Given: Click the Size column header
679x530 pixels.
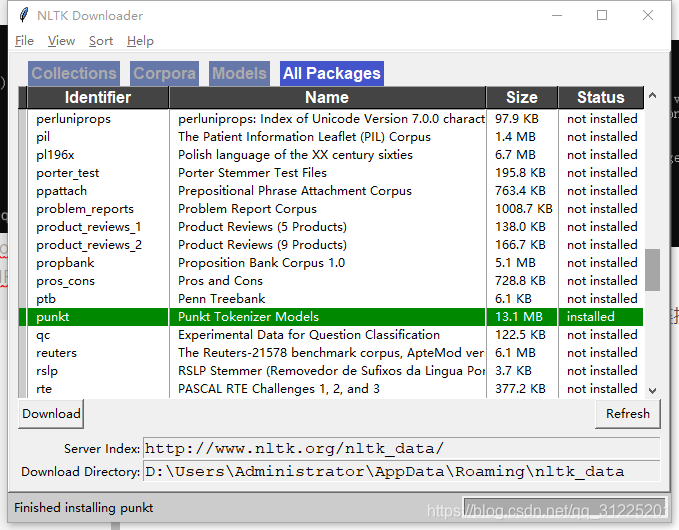Looking at the screenshot, I should 522,97.
